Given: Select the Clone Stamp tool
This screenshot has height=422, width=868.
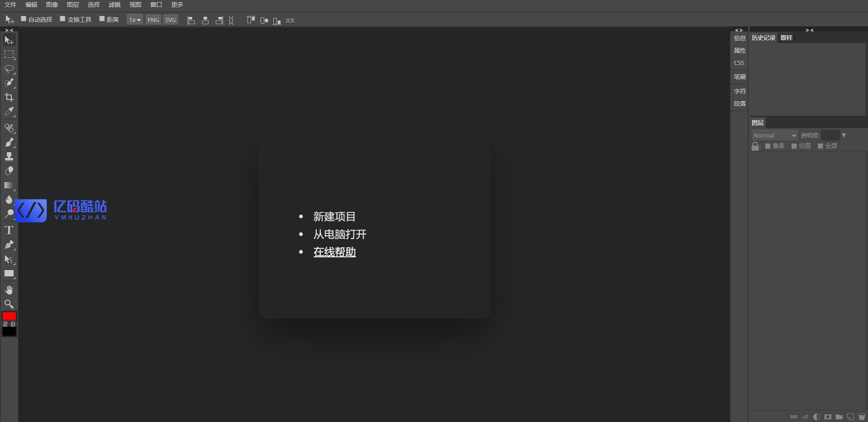Looking at the screenshot, I should coord(9,157).
